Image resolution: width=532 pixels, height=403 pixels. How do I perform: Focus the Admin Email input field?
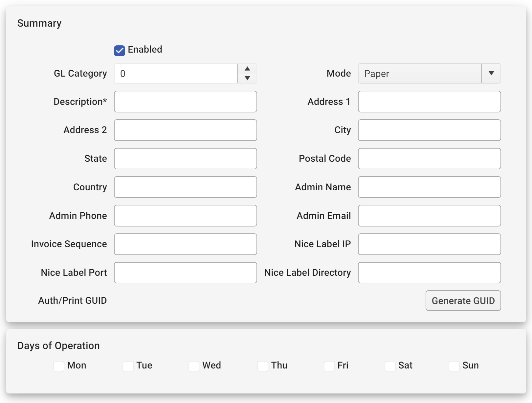429,216
